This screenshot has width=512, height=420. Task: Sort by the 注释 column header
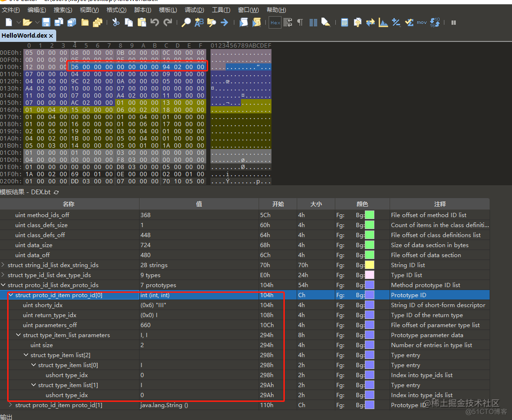(440, 204)
